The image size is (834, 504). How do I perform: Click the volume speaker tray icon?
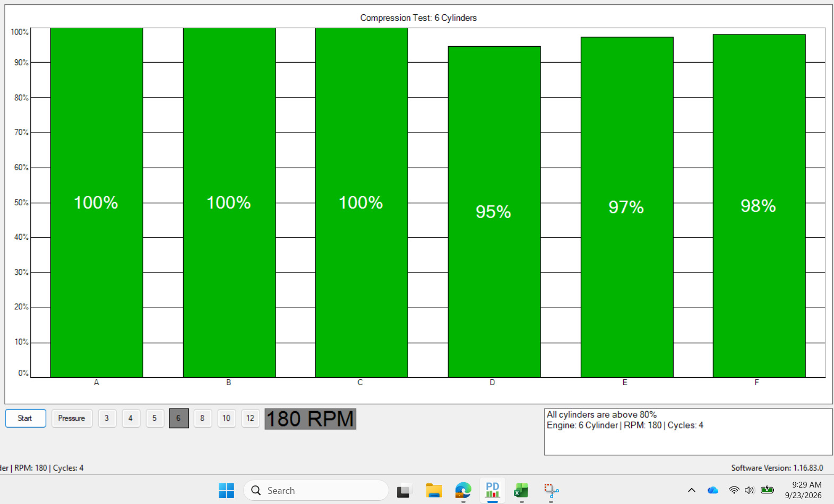(x=750, y=490)
